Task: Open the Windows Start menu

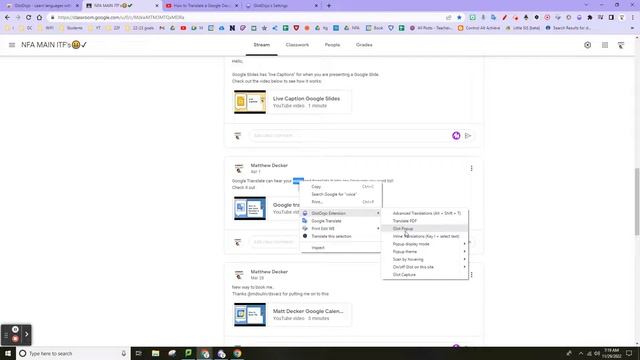Action: [8, 353]
